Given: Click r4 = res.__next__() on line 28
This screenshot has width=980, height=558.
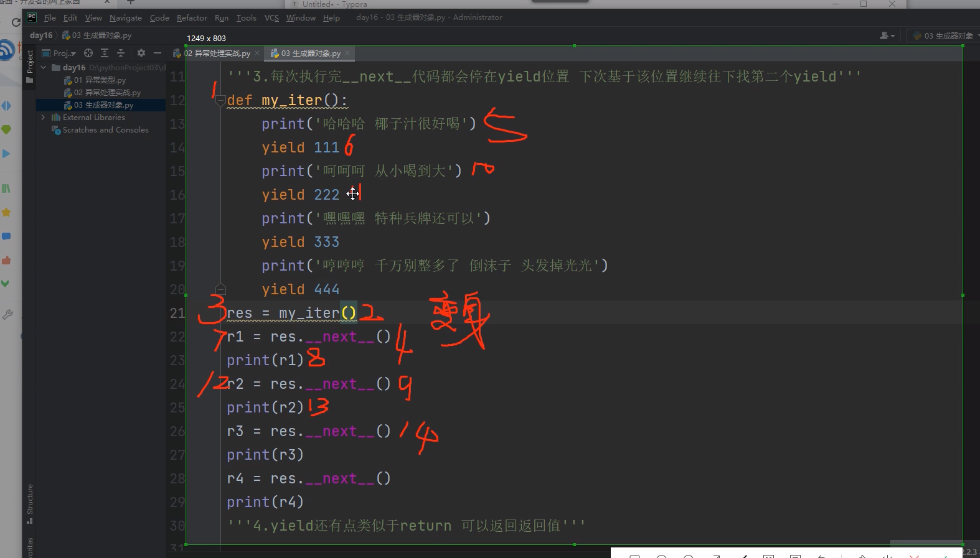Looking at the screenshot, I should point(309,478).
